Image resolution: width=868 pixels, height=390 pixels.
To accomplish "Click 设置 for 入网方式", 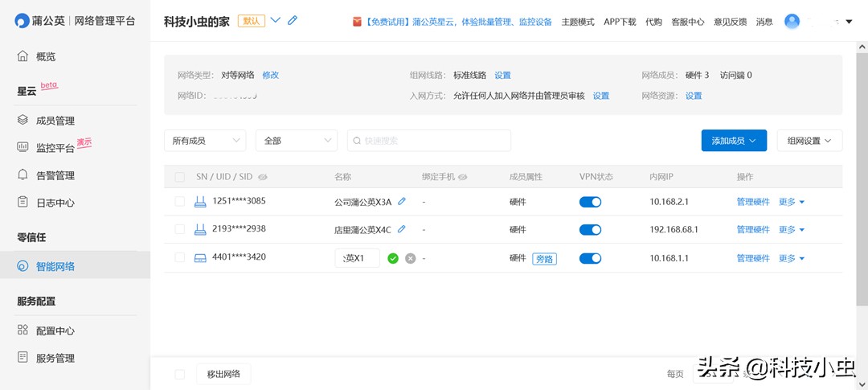I will pos(601,96).
